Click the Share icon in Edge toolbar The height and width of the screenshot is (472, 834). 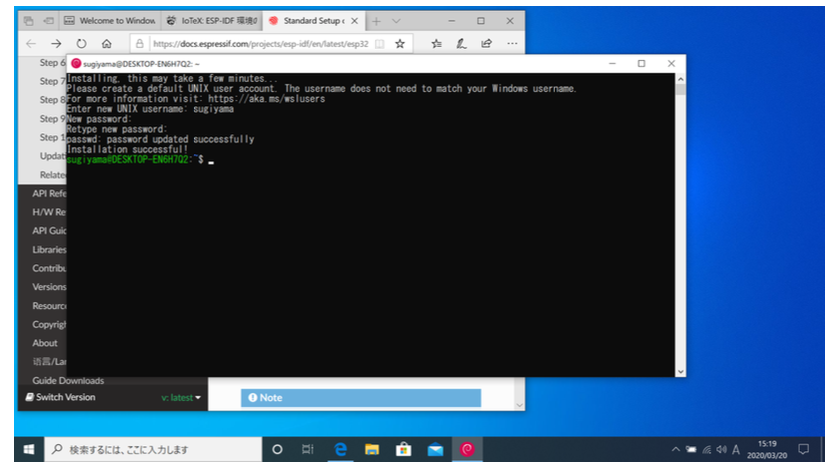pos(486,43)
